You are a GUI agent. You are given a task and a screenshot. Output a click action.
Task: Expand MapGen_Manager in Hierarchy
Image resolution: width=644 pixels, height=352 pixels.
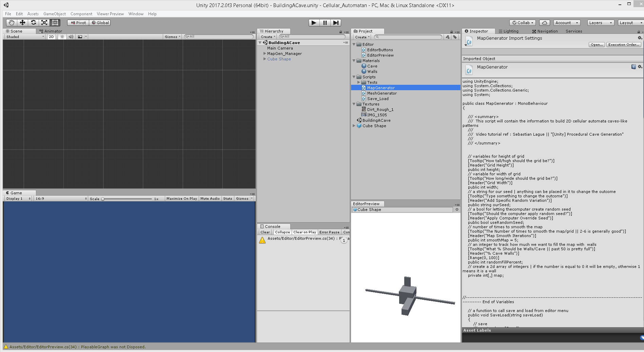coord(265,54)
